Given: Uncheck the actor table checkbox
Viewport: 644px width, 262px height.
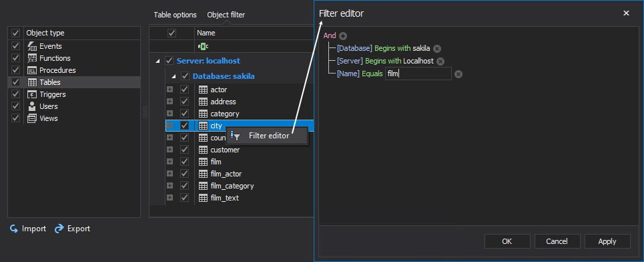Looking at the screenshot, I should pyautogui.click(x=184, y=90).
